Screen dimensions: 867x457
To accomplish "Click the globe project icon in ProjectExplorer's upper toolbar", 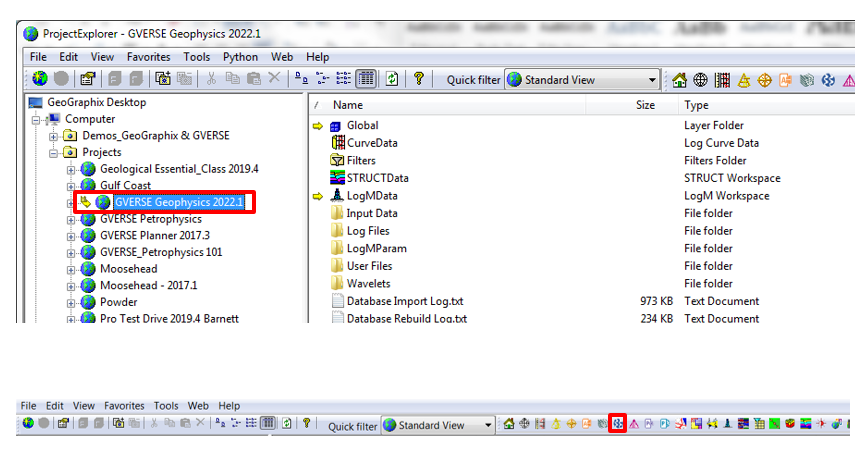I will (40, 79).
